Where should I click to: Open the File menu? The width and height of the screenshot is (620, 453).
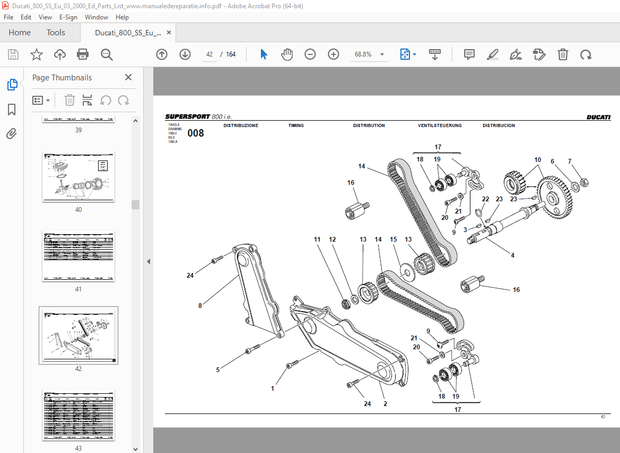point(8,17)
